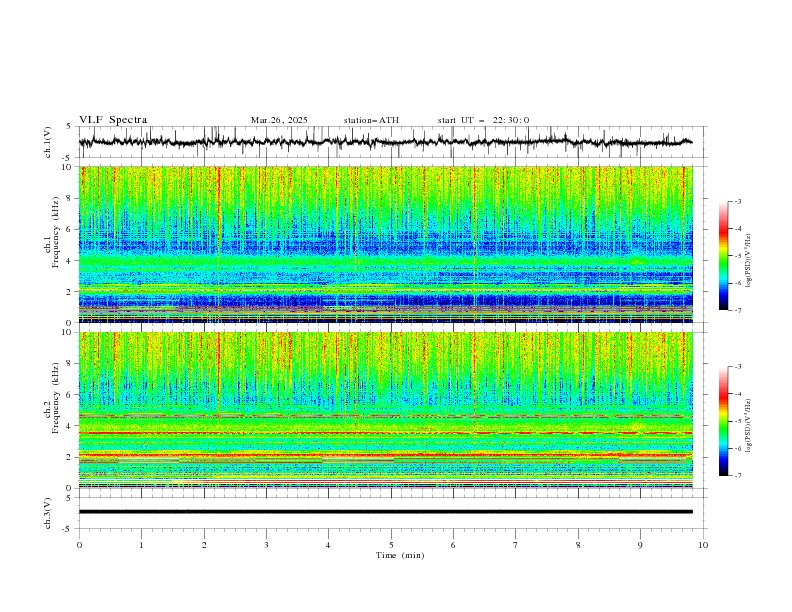
Task: Click the "-5" tick on ch.1 colorbar
Action: [737, 256]
